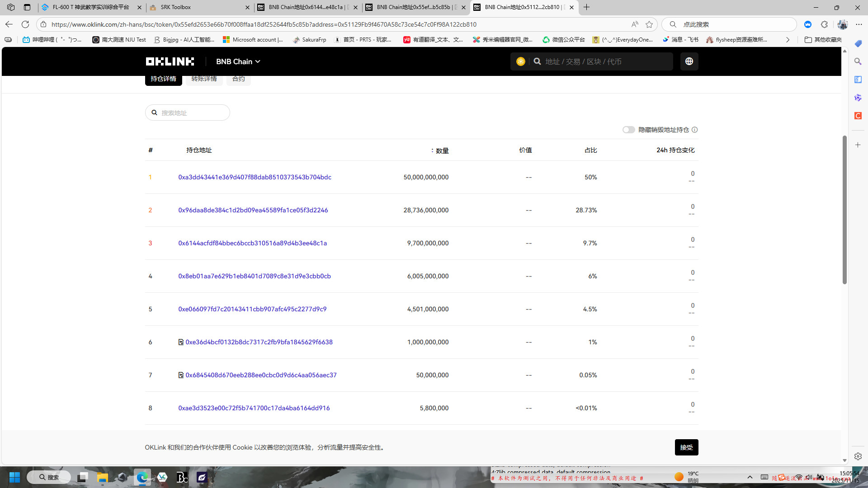Open the language globe icon
Viewport: 868px width, 488px height.
[689, 61]
